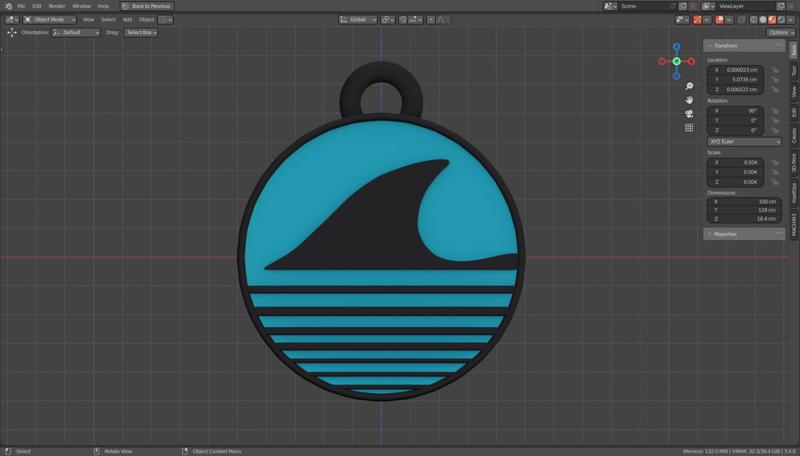Toggle X-ray view
Image resolution: width=800 pixels, height=456 pixels.
tap(741, 19)
